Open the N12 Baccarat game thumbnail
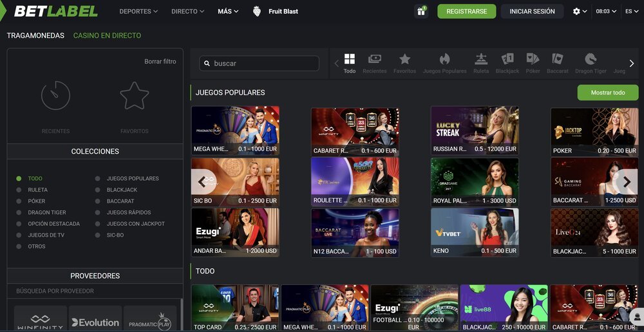This screenshot has width=644, height=332. [355, 232]
